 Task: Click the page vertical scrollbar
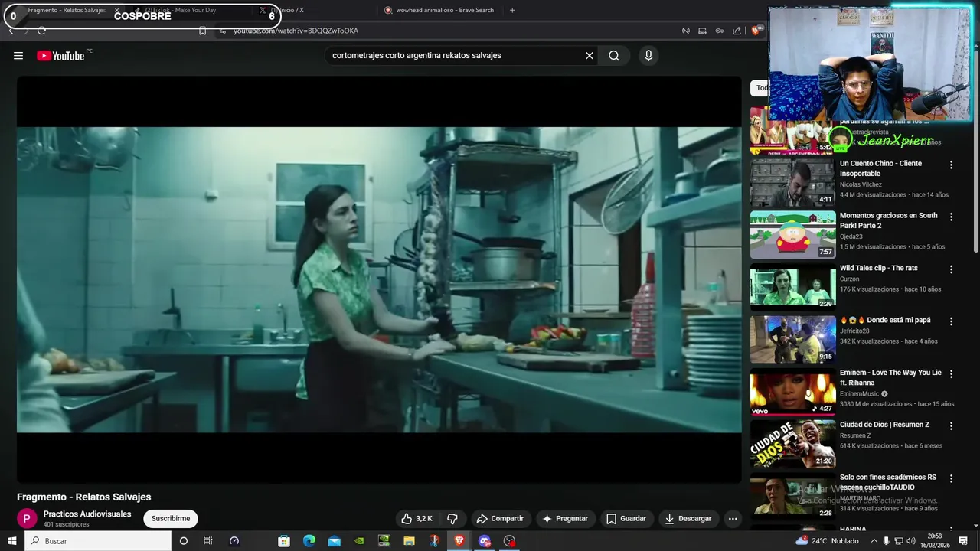(975, 153)
